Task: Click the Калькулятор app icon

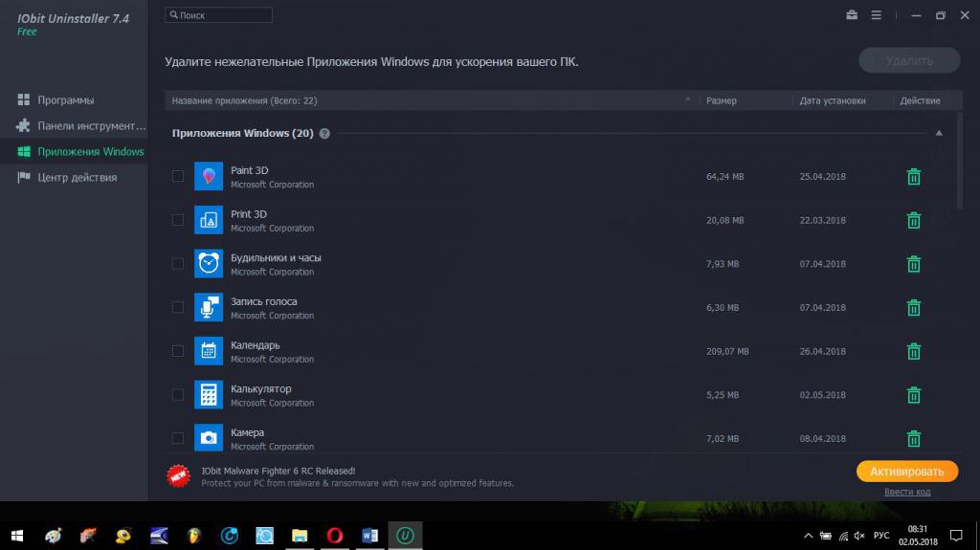Action: coord(208,395)
